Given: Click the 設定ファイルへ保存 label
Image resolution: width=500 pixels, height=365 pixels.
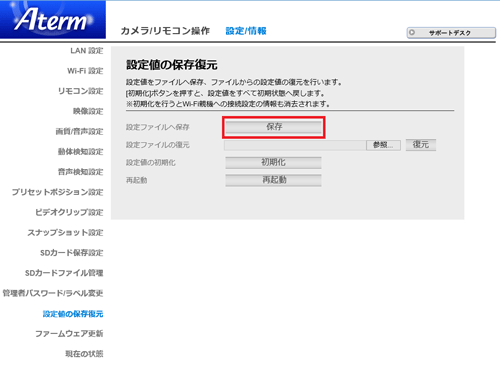Looking at the screenshot, I should (x=157, y=127).
